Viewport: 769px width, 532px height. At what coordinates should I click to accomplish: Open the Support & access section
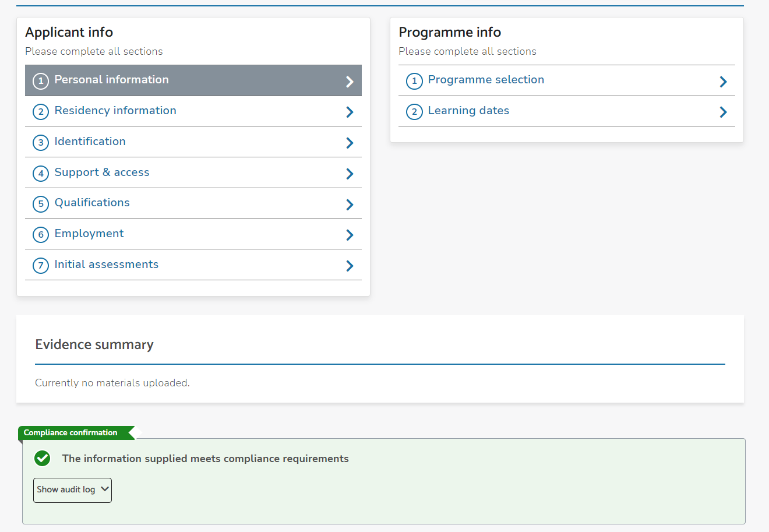tap(193, 173)
